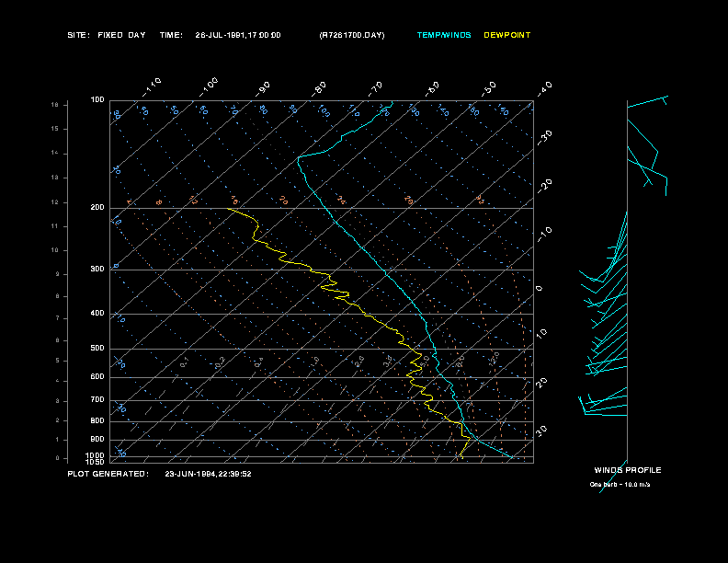Click the 500 pressure level label
Screen dimensions: 728x563
click(x=97, y=348)
